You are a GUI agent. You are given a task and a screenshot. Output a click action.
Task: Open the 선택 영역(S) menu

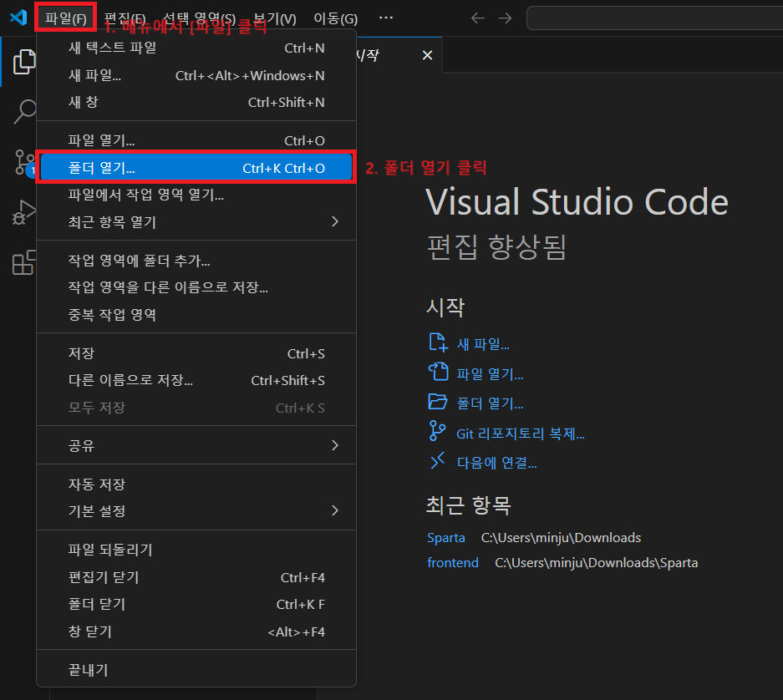199,18
